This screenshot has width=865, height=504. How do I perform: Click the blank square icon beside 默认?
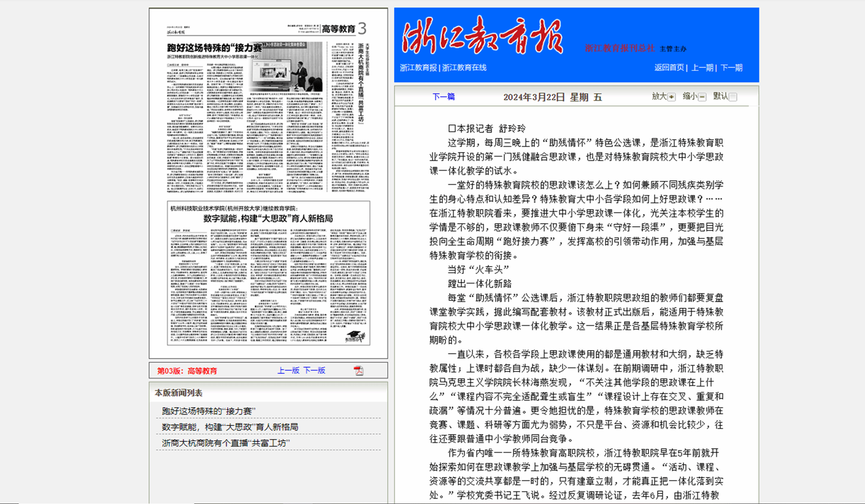pyautogui.click(x=732, y=97)
